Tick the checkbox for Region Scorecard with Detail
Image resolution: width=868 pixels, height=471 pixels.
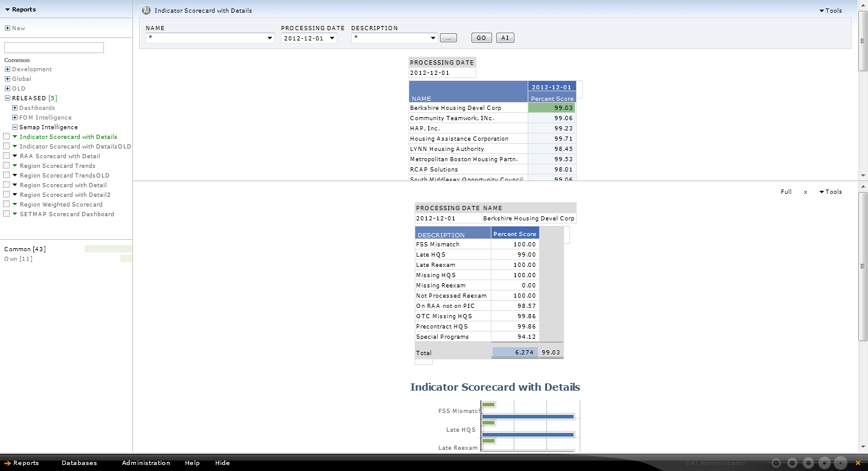6,185
